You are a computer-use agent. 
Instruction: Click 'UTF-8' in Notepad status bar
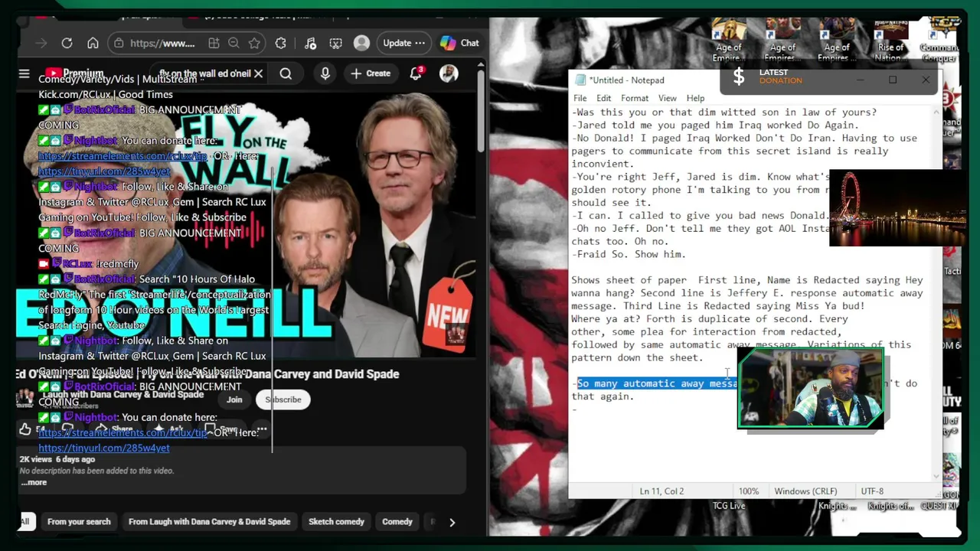(x=872, y=491)
